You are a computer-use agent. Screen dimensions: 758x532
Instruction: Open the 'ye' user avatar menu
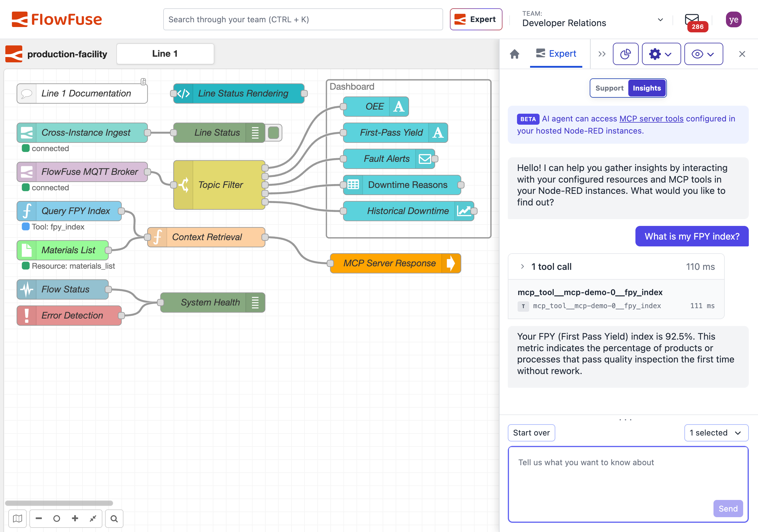tap(734, 20)
